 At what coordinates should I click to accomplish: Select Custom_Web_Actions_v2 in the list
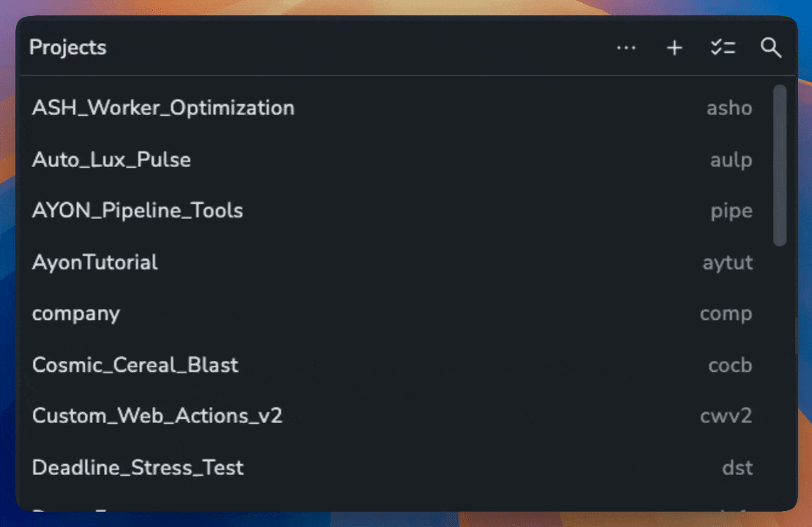[x=157, y=416]
